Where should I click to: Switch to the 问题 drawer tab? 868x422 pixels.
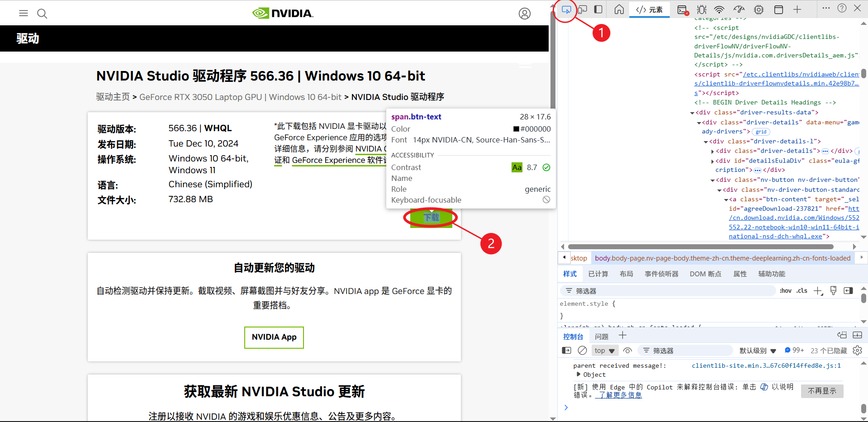coord(602,337)
